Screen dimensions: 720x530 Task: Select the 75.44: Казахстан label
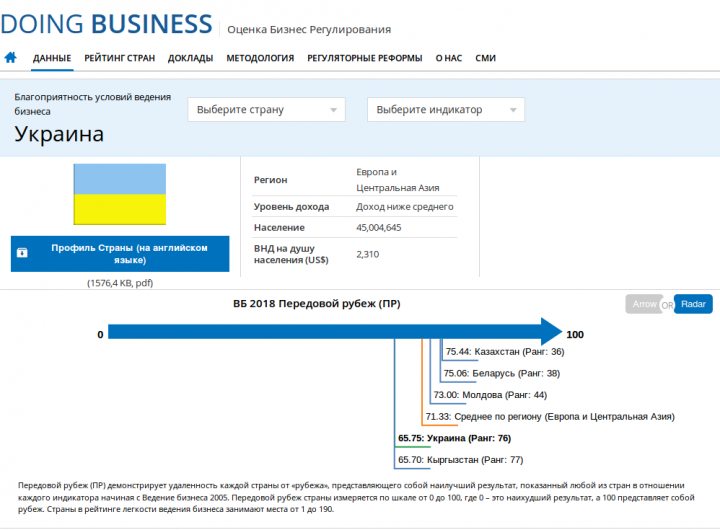(x=505, y=352)
